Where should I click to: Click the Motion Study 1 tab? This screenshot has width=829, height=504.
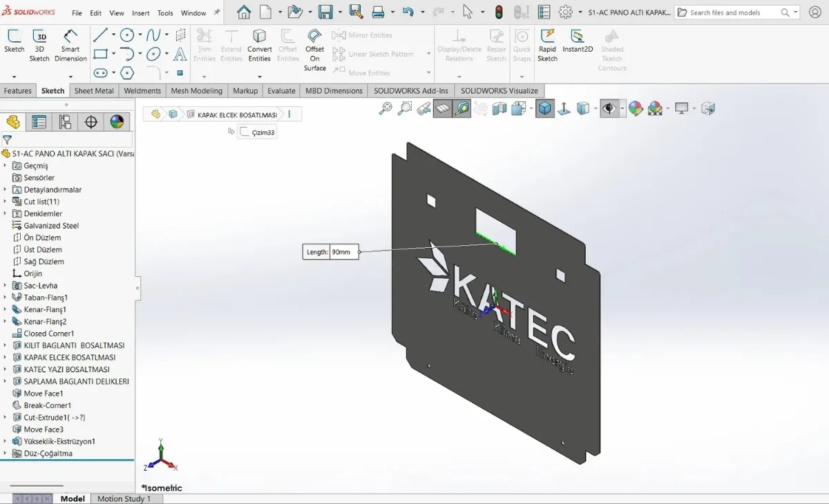(x=124, y=498)
